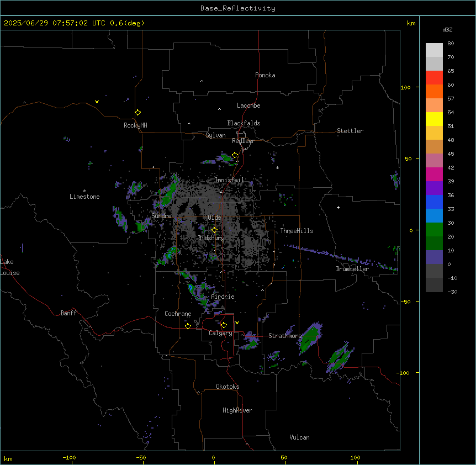Click the orange 60 dBZ legend swatch
Screen dimensions: 476x465
coord(434,91)
